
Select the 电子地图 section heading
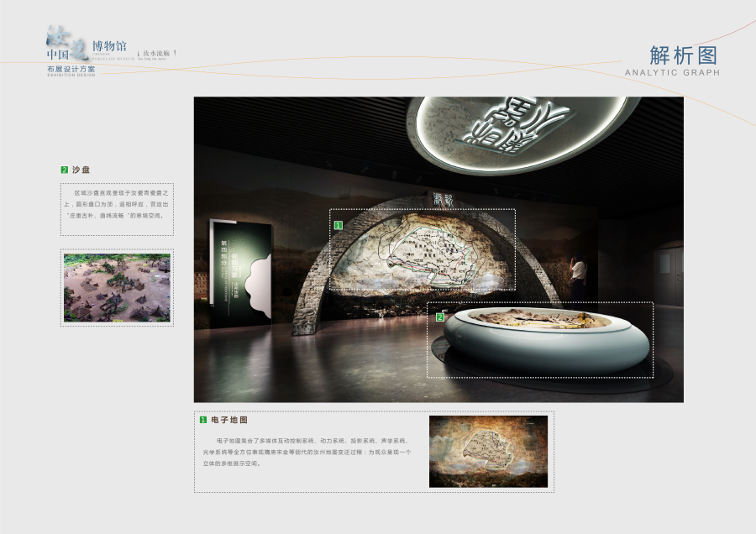228,419
